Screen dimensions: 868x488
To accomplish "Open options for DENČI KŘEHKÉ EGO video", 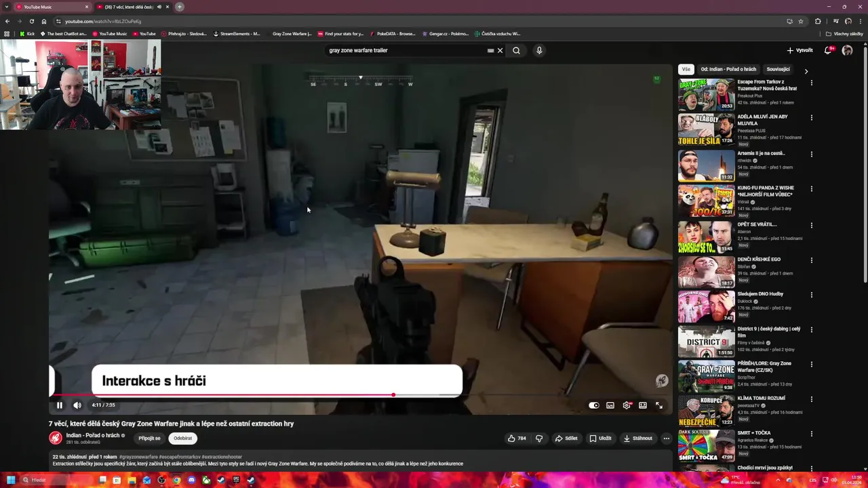I will pyautogui.click(x=812, y=260).
